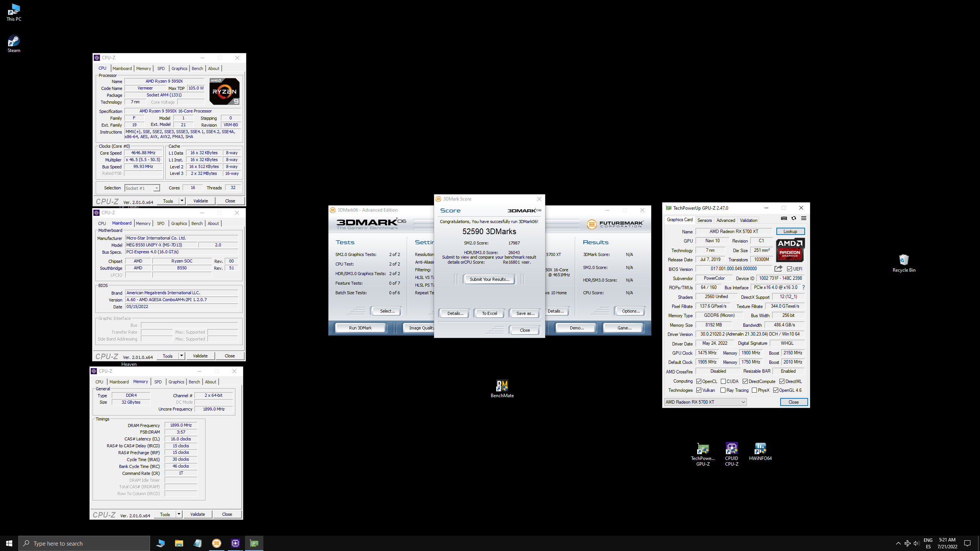Screen dimensions: 980x551
Task: Click Options... button in 3DMark06
Action: 630,311
